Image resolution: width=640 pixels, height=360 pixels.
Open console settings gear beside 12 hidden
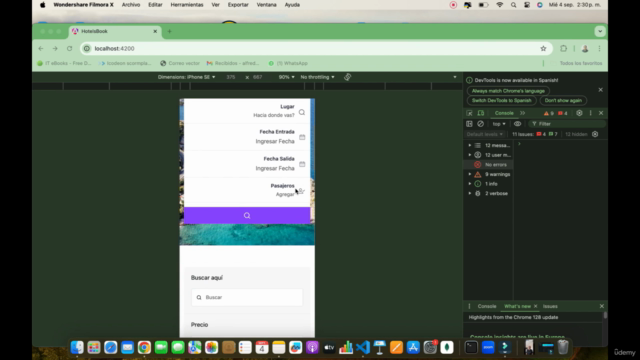pos(595,134)
